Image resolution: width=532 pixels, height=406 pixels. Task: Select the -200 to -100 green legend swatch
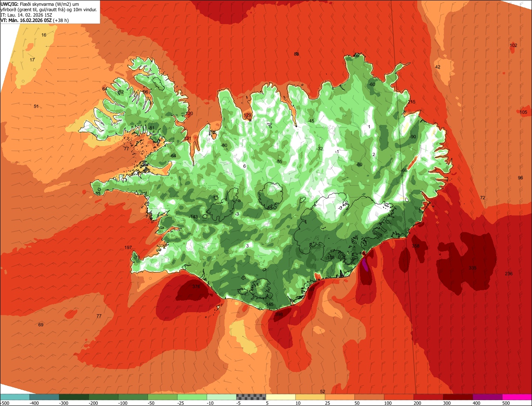[x=103, y=396]
